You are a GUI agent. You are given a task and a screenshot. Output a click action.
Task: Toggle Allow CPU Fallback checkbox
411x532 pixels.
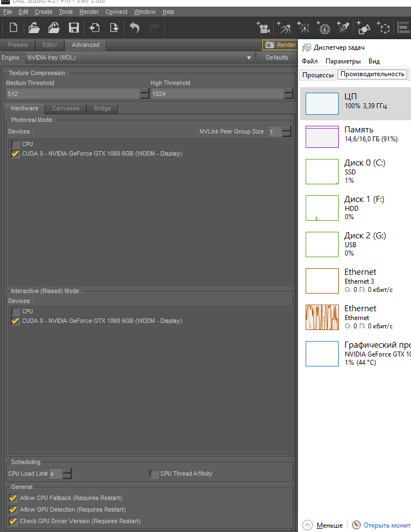point(13,498)
